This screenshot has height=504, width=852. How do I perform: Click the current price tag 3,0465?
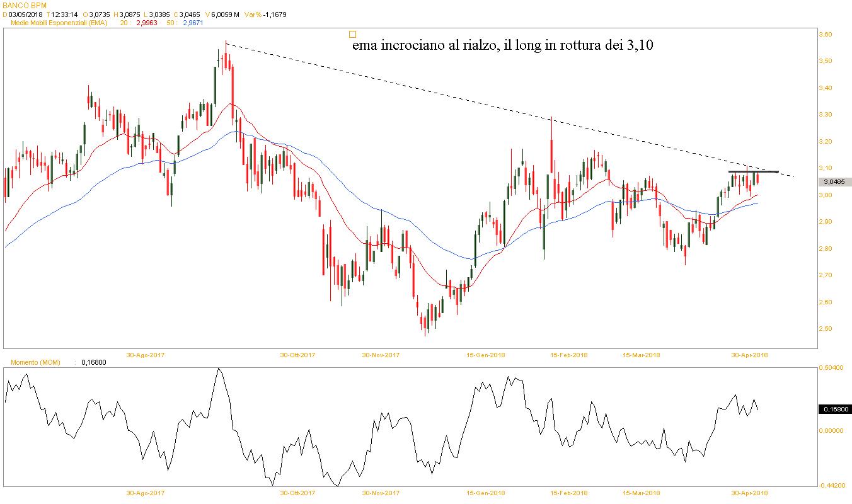(834, 181)
